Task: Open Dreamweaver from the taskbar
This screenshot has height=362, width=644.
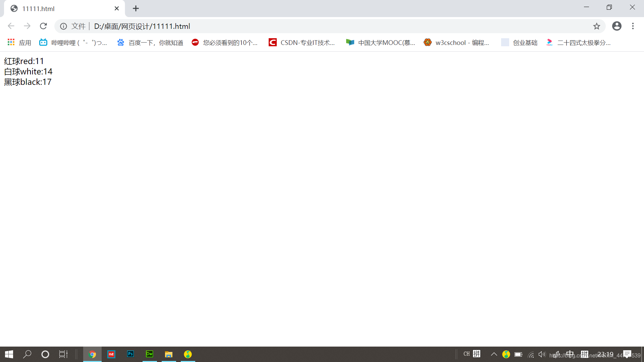Action: pos(150,354)
